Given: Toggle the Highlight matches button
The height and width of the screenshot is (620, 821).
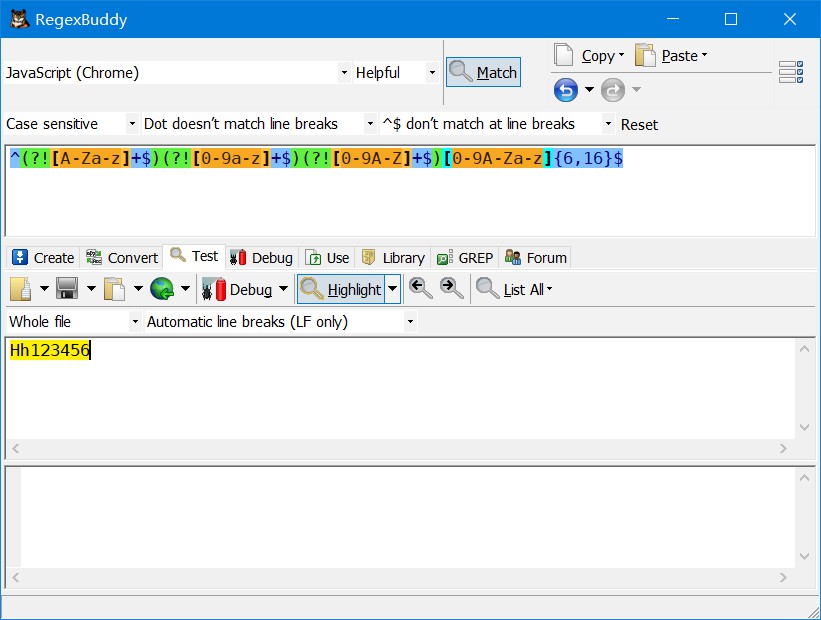Looking at the screenshot, I should (341, 289).
